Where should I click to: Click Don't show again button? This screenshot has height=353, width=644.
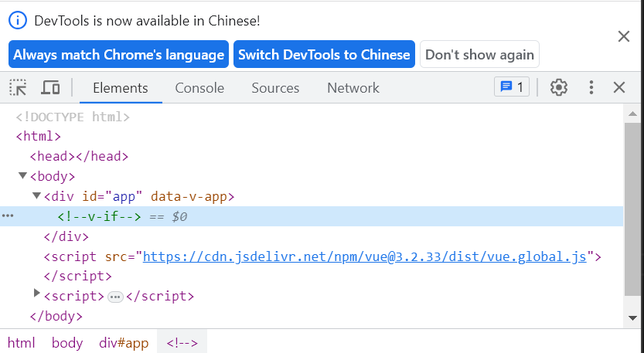479,54
